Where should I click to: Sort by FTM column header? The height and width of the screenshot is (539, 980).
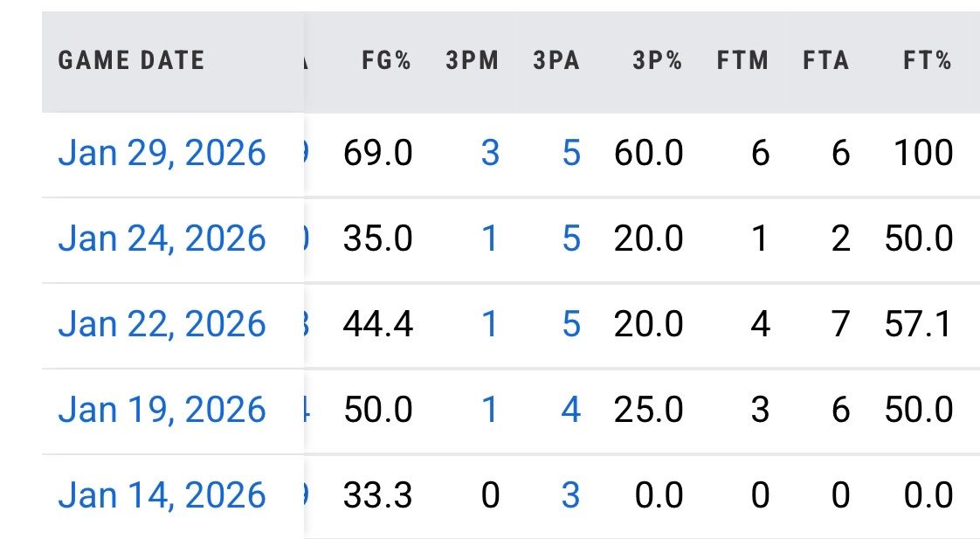pyautogui.click(x=742, y=60)
